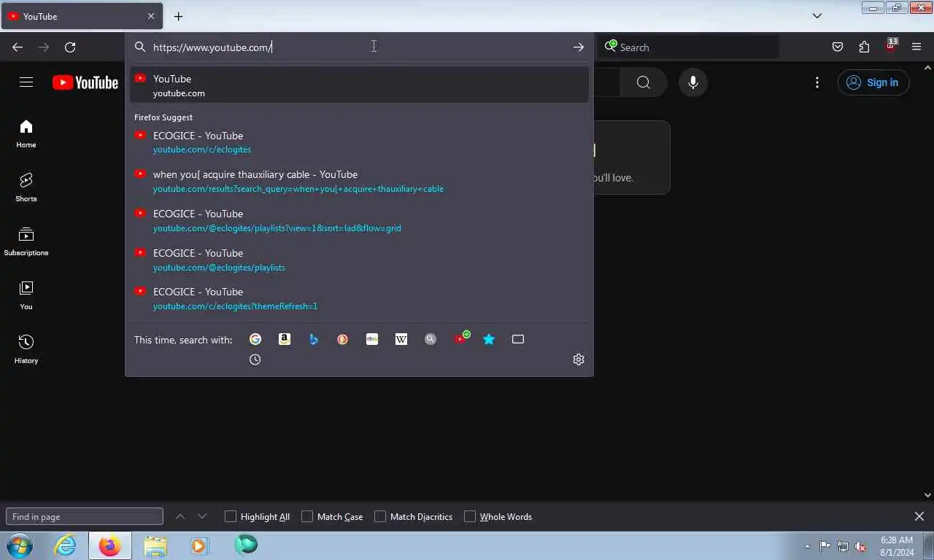The width and height of the screenshot is (934, 560).
Task: Click muted volume icon in tray
Action: pos(860,546)
